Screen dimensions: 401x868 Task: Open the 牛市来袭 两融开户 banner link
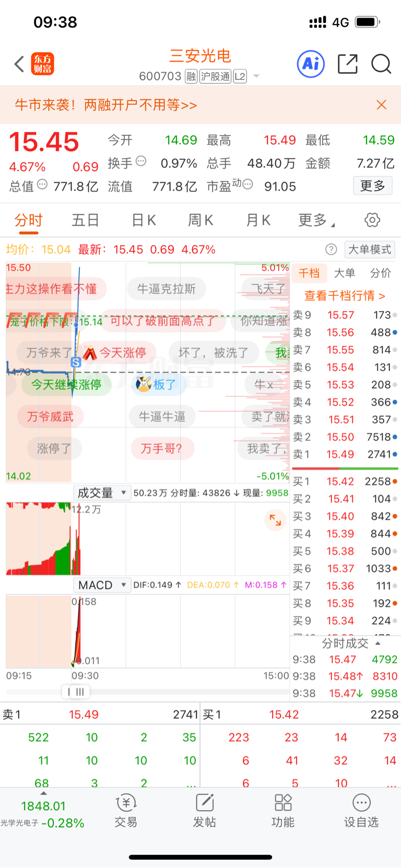click(x=106, y=105)
